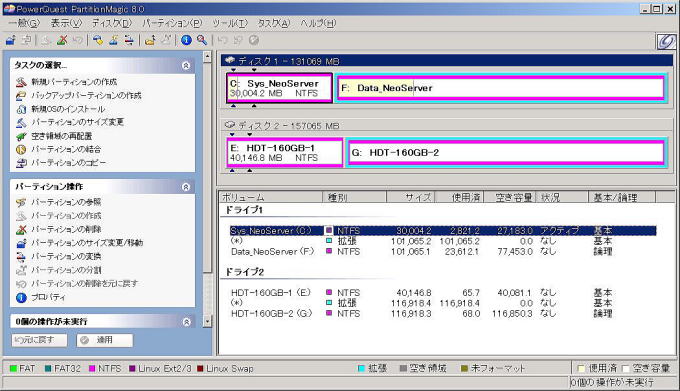Click the パーティションの削除を元に戻す link

point(85,283)
